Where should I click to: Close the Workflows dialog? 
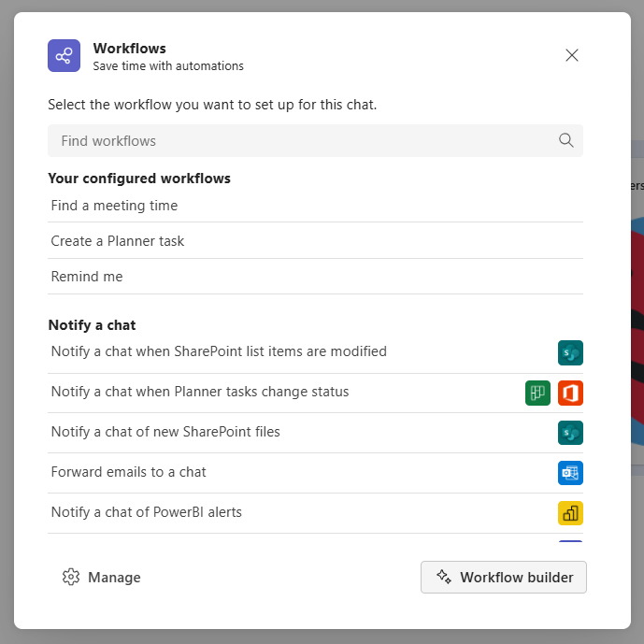pos(572,55)
